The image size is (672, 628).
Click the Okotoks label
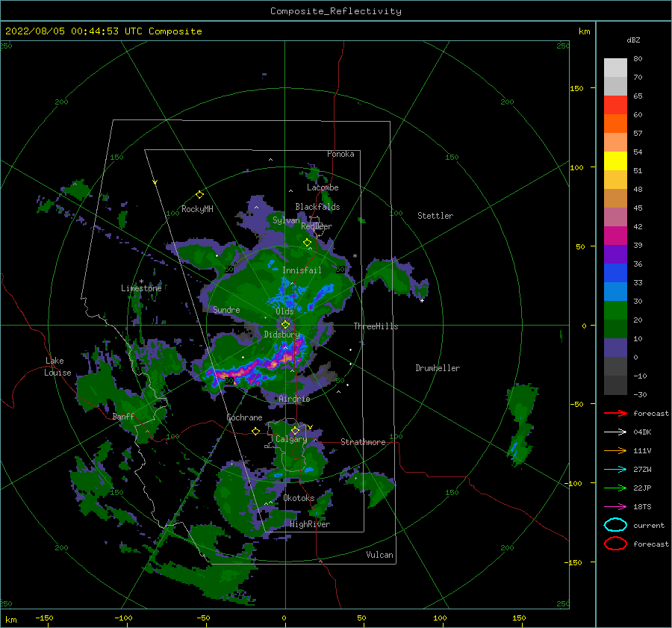tap(299, 498)
